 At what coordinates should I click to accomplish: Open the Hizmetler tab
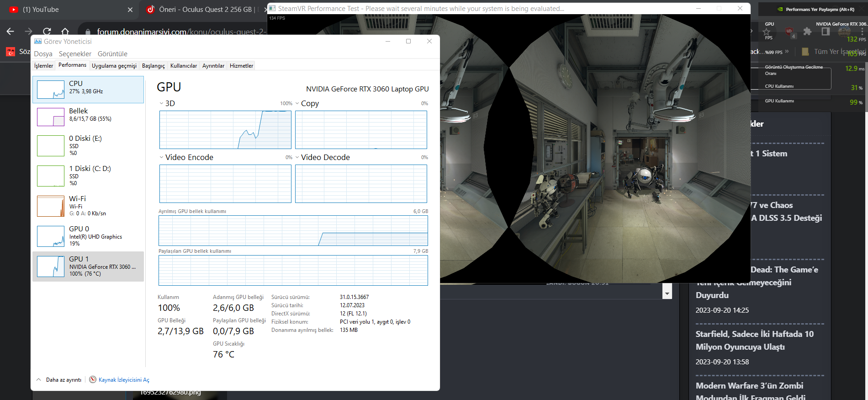coord(241,66)
